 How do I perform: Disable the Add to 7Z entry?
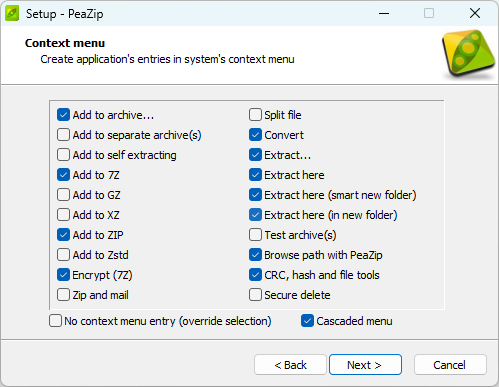pyautogui.click(x=63, y=175)
